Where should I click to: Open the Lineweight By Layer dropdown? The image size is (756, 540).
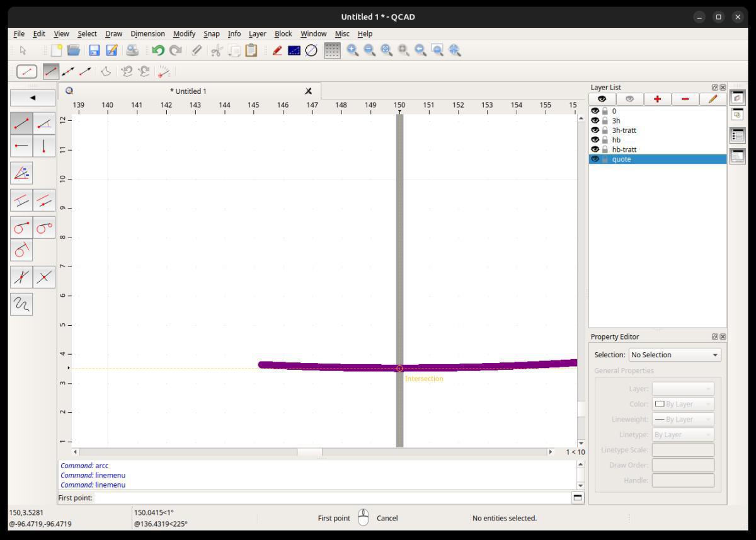pyautogui.click(x=683, y=419)
